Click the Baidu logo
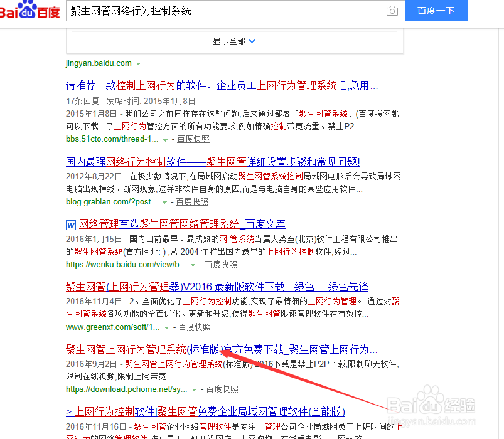 tap(29, 9)
